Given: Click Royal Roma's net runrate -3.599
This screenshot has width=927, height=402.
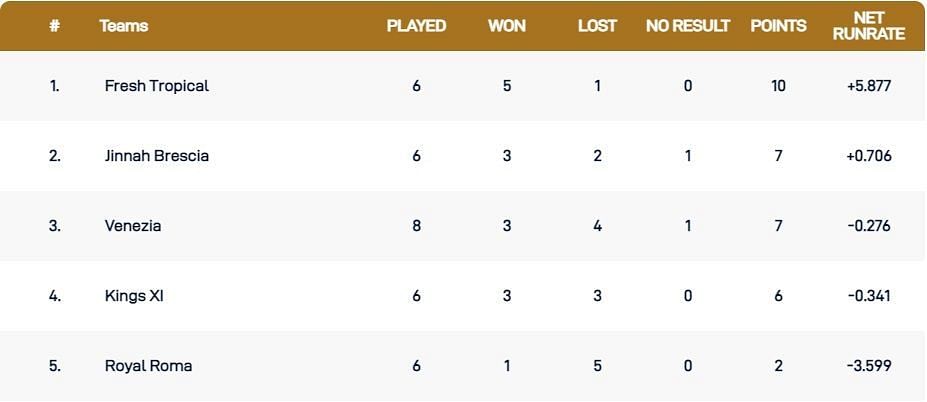Looking at the screenshot, I should (868, 366).
